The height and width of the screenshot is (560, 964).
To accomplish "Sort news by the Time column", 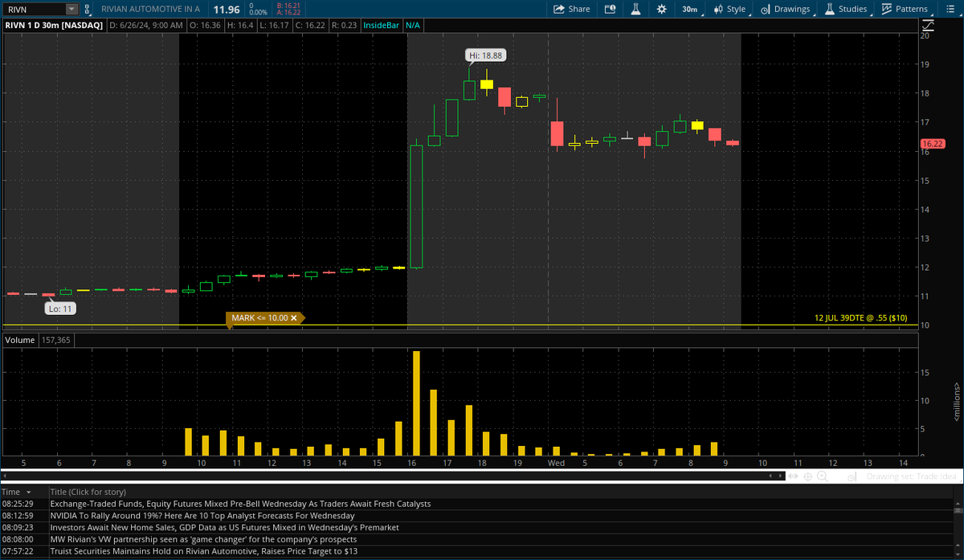I will [x=17, y=491].
